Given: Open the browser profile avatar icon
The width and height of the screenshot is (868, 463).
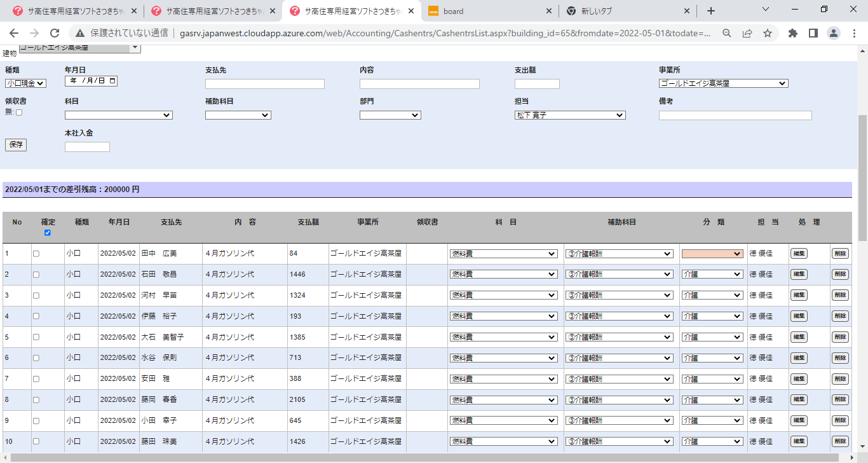Looking at the screenshot, I should point(834,33).
